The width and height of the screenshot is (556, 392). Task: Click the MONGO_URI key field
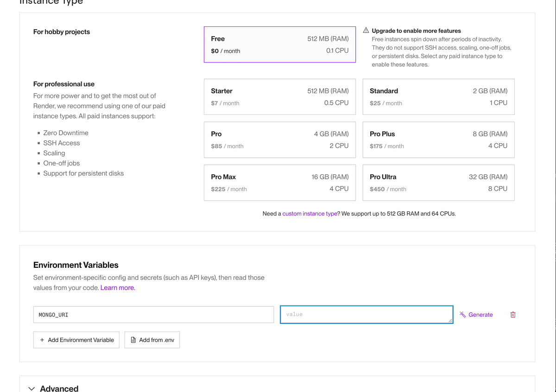[153, 314]
